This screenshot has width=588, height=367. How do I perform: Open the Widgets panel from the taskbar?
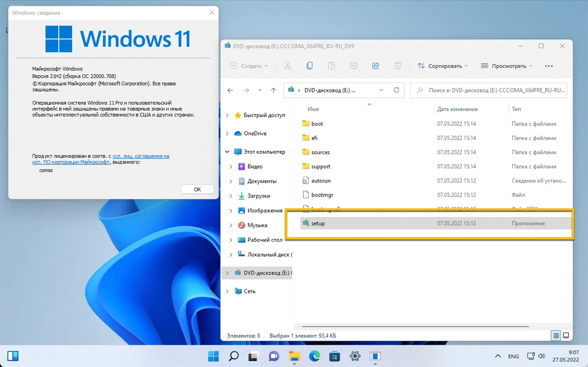[x=13, y=356]
